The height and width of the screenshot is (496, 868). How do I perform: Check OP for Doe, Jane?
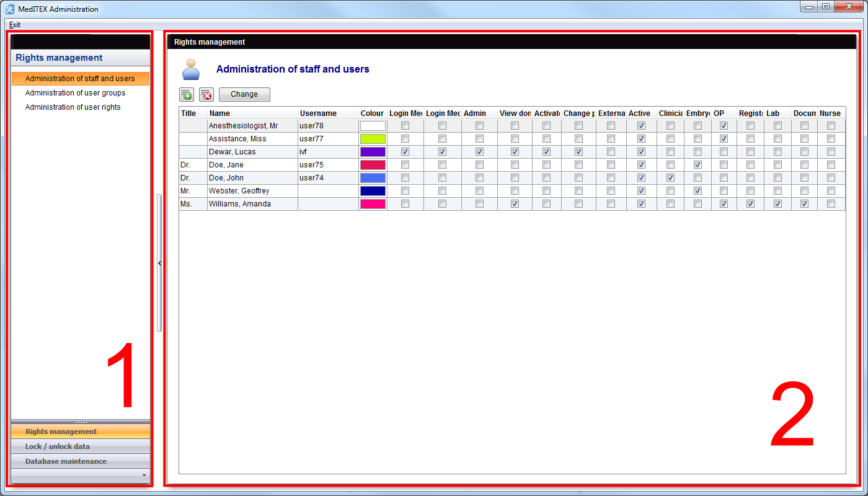pos(724,165)
